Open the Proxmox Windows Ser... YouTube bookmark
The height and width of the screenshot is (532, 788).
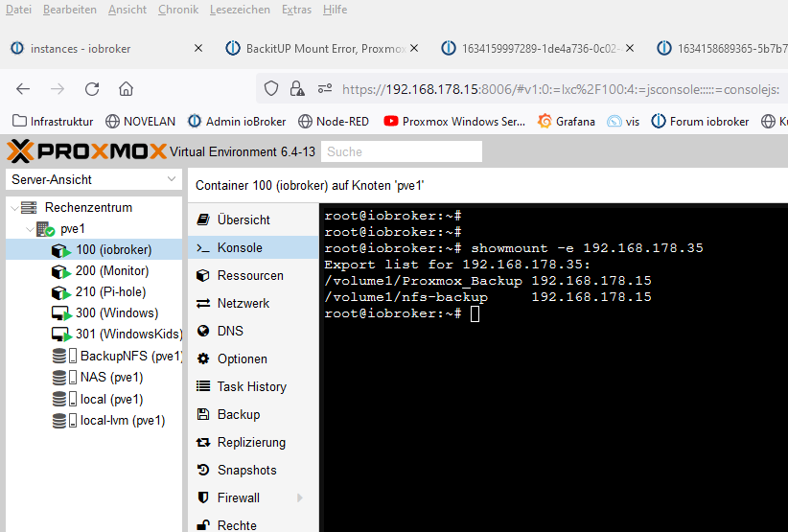[x=454, y=122]
